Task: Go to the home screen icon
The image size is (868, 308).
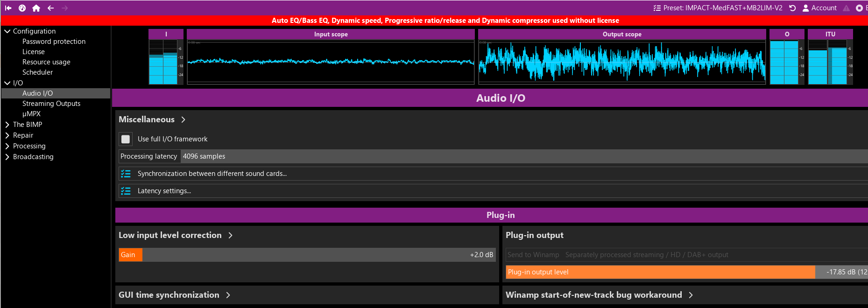Action: 36,8
